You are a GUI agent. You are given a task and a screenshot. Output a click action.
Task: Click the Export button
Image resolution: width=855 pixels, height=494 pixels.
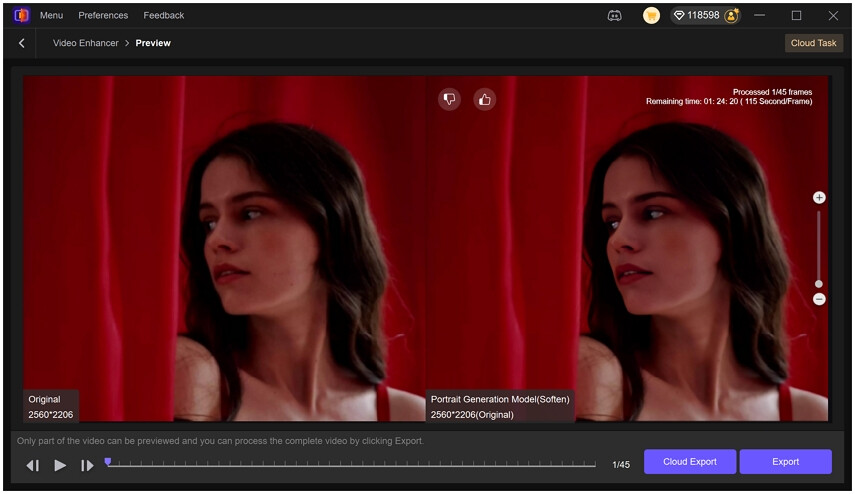(785, 462)
